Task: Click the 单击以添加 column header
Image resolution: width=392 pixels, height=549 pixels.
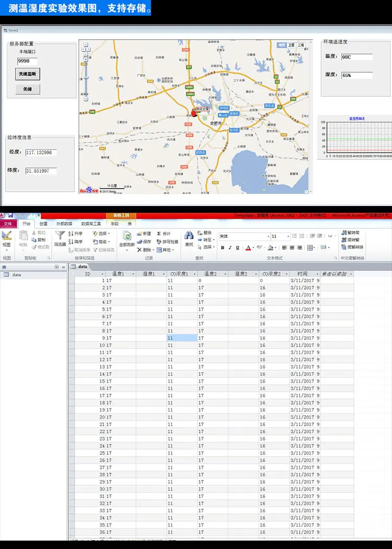Action: pyautogui.click(x=337, y=274)
